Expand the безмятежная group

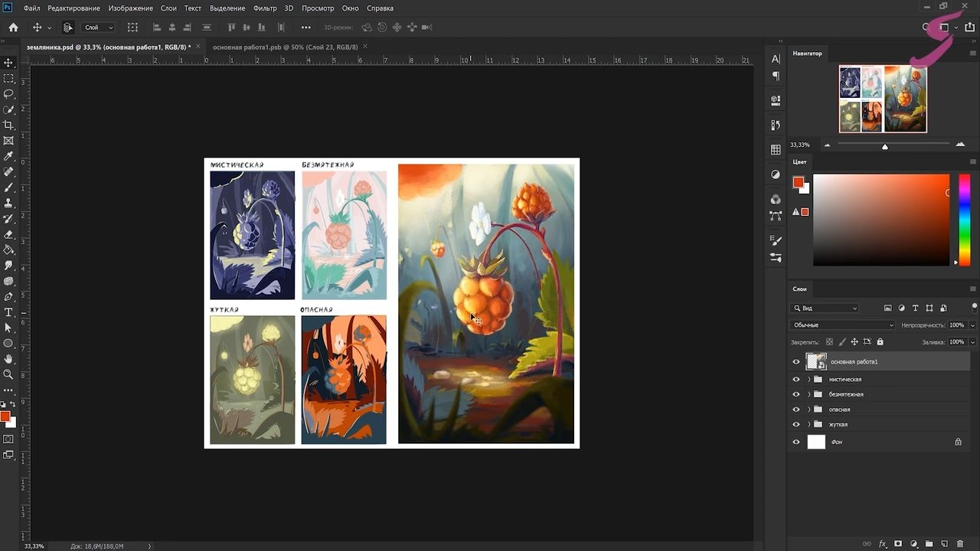point(808,394)
